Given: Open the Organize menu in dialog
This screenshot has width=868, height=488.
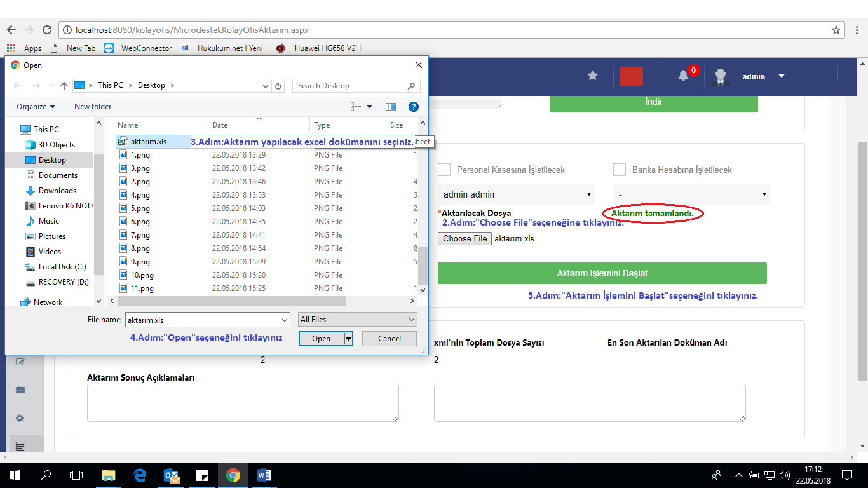Looking at the screenshot, I should (x=36, y=107).
